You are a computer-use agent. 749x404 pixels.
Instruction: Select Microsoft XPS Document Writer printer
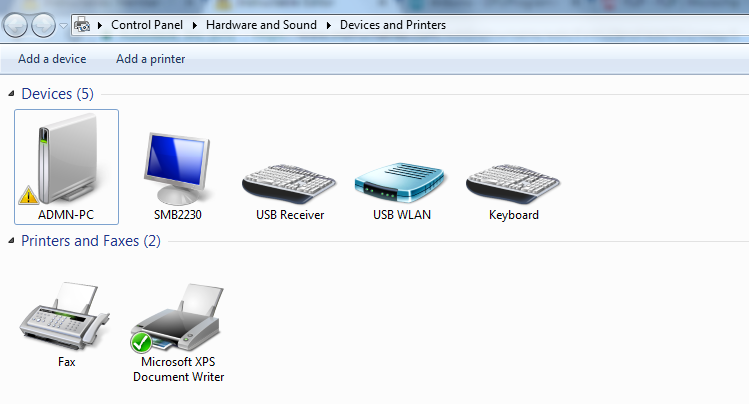[x=178, y=320]
